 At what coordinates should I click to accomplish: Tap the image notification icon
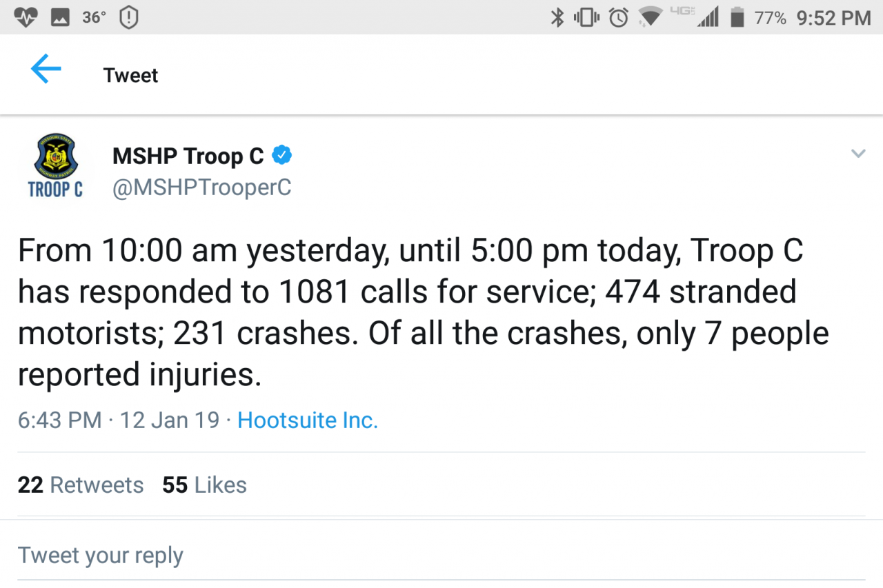click(x=61, y=17)
